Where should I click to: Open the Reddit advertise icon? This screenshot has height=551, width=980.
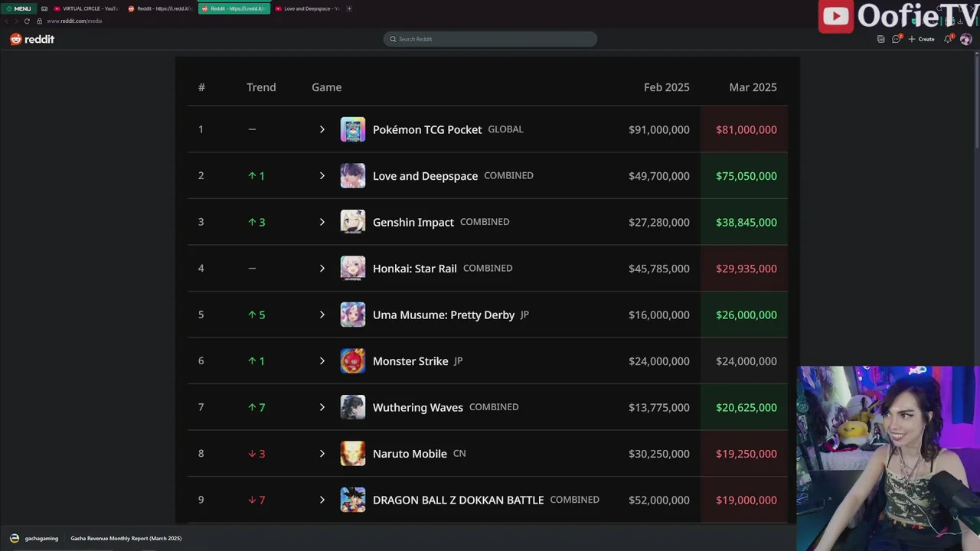coord(880,39)
